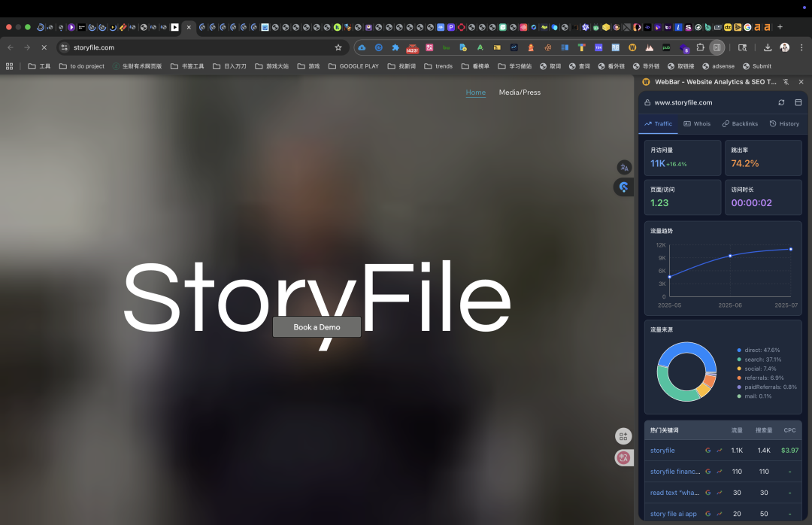Open the 看榜单 bookmark folder
812x525 pixels.
point(475,66)
